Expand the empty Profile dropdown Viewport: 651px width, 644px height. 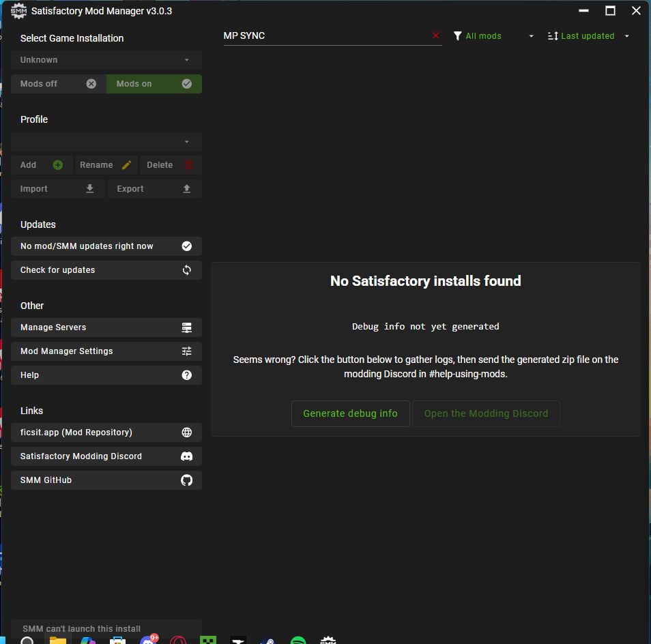pos(106,142)
